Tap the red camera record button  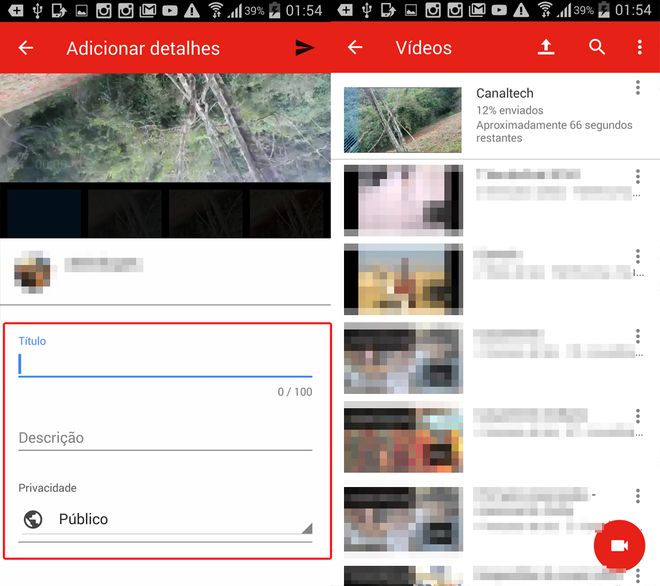[619, 546]
